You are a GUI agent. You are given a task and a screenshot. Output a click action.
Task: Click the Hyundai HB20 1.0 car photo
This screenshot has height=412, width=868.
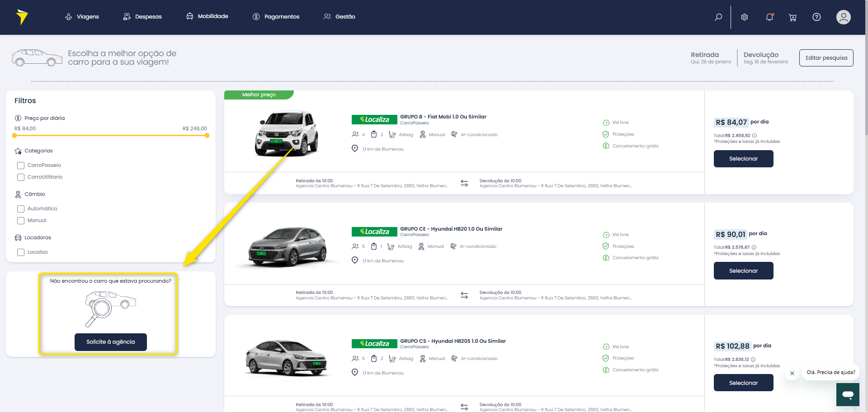(287, 246)
